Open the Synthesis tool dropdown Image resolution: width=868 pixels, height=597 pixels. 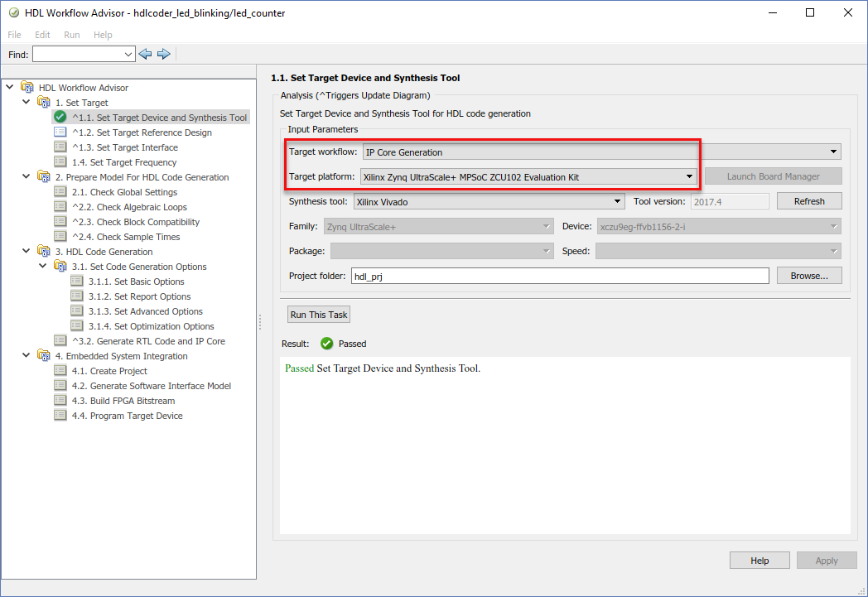pyautogui.click(x=489, y=202)
